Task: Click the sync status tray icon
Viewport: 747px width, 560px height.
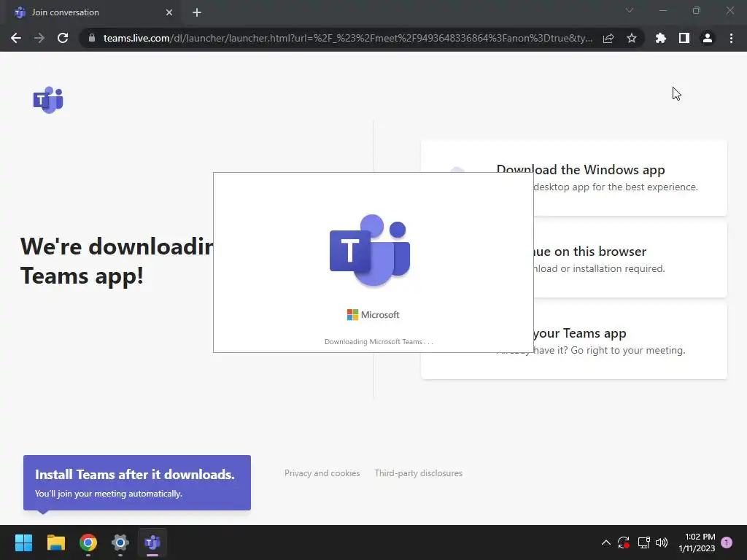Action: pyautogui.click(x=624, y=542)
